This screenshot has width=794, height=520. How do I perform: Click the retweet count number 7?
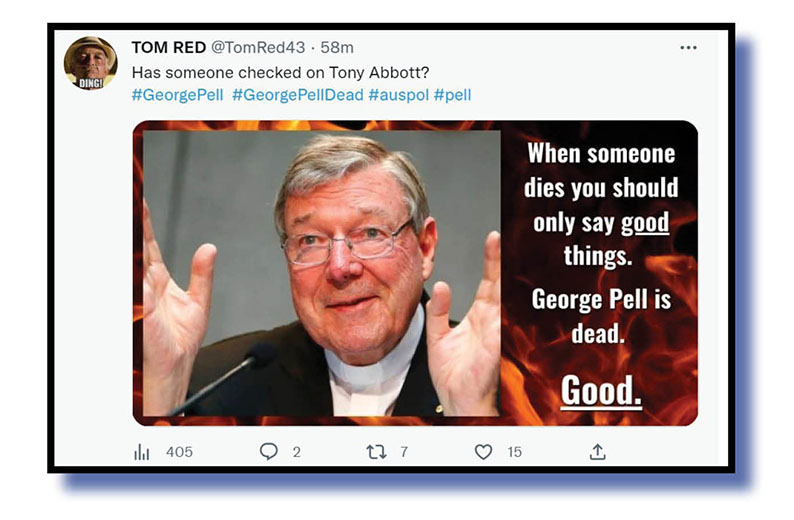pos(404,452)
